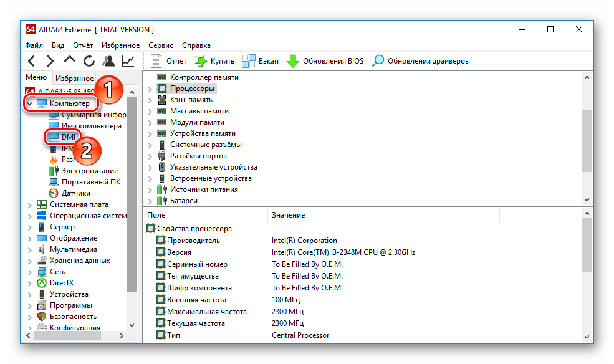Image resolution: width=614 pixels, height=364 pixels.
Task: Open the Сервис menu
Action: point(161,45)
